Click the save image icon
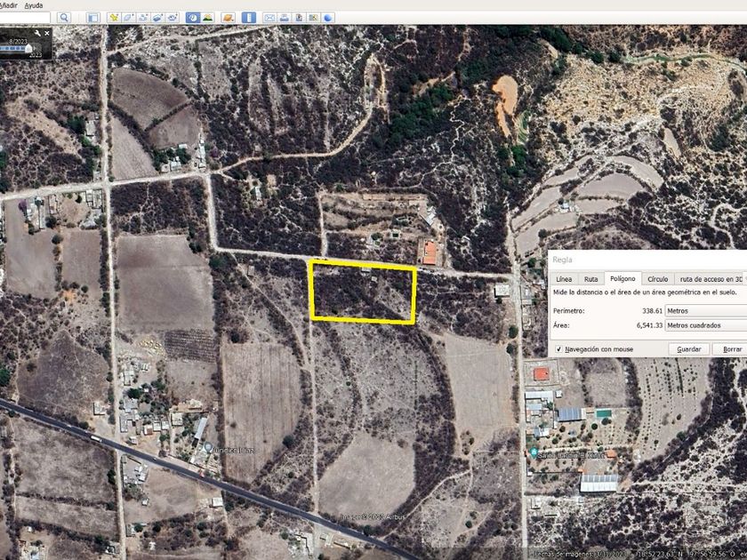This screenshot has width=747, height=560. click(299, 18)
